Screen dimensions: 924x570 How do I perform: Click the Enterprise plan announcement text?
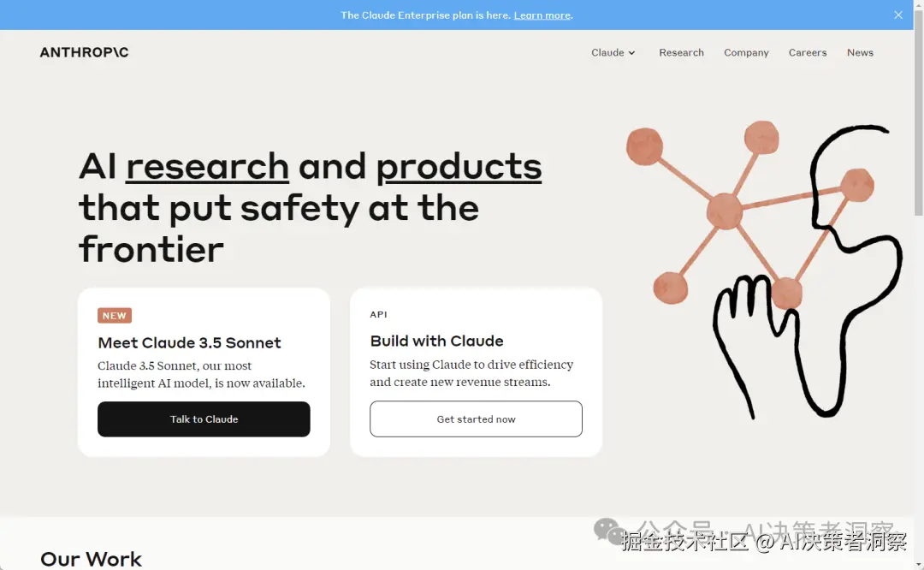coord(425,15)
